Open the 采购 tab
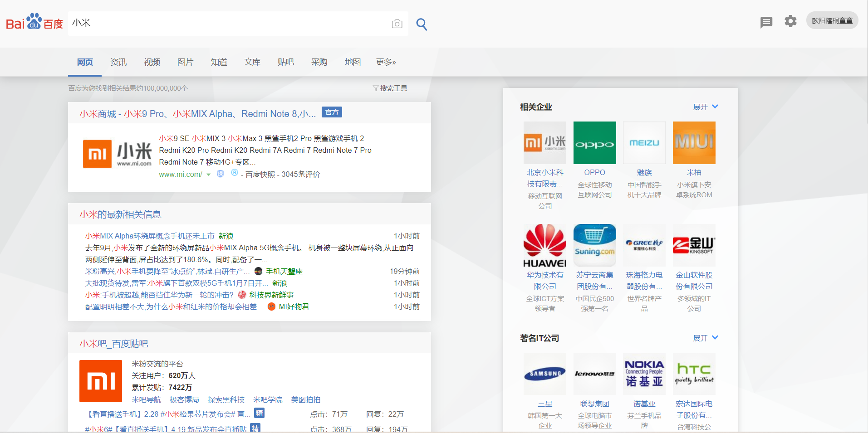868x433 pixels. [319, 62]
